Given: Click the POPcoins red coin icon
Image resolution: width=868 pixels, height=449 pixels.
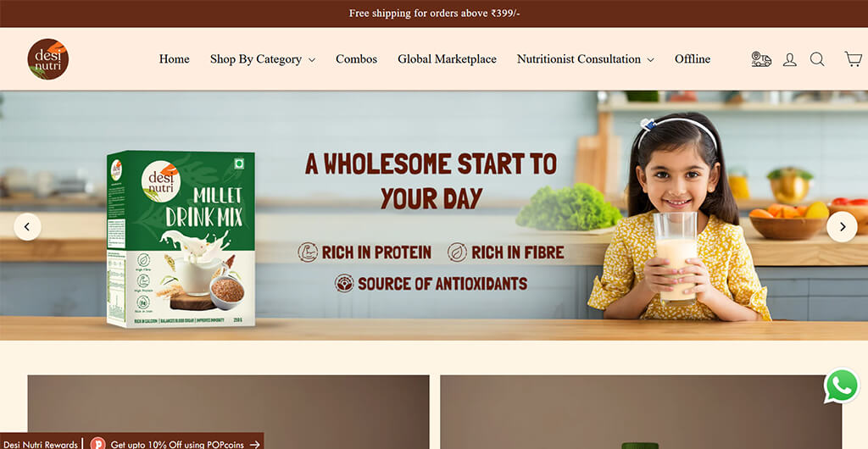Looking at the screenshot, I should (98, 444).
